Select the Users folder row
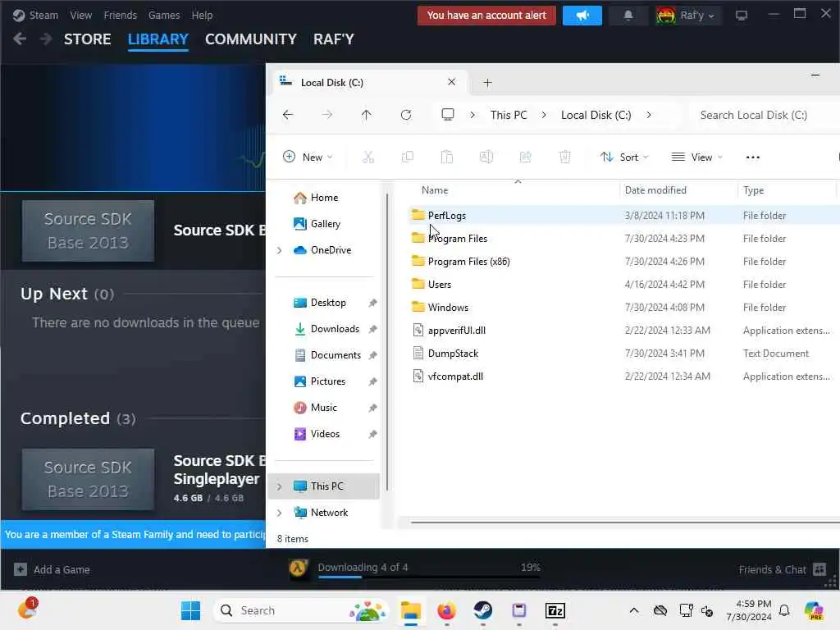The height and width of the screenshot is (630, 840). click(x=623, y=285)
